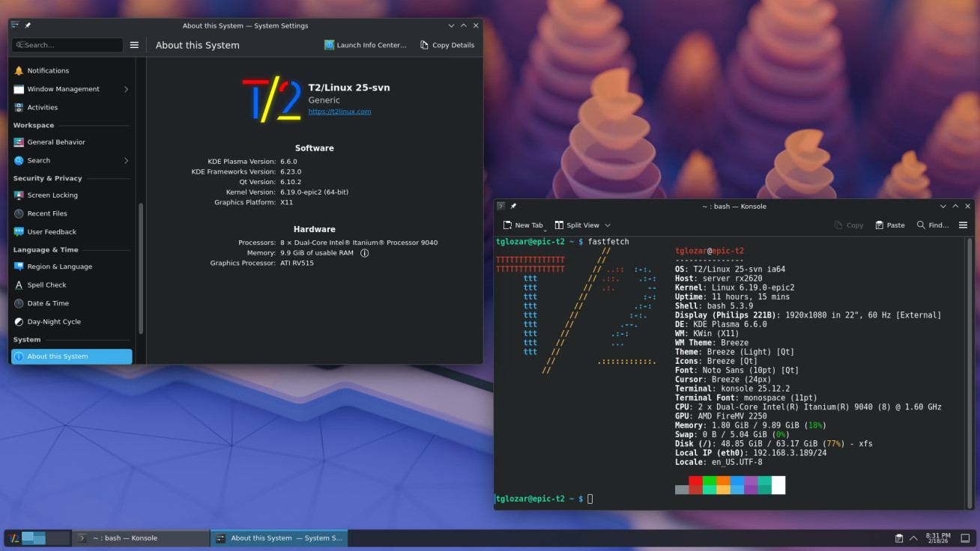Click the virtual desktop pager on taskbar
Image resolution: width=980 pixels, height=551 pixels.
[x=45, y=538]
